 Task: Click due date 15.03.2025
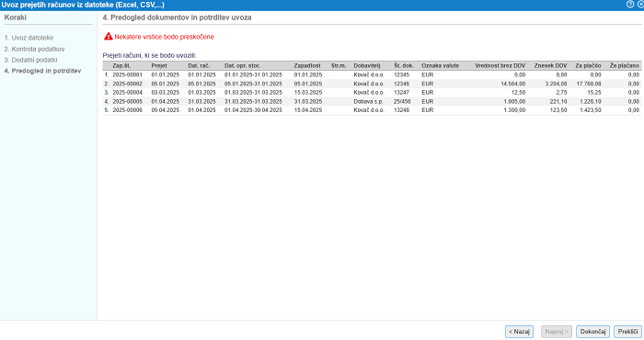pyautogui.click(x=308, y=93)
